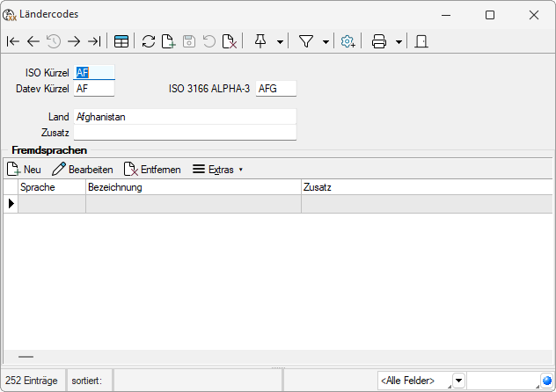Viewport: 556px width, 392px height.
Task: Delete the current country record
Action: pyautogui.click(x=230, y=41)
